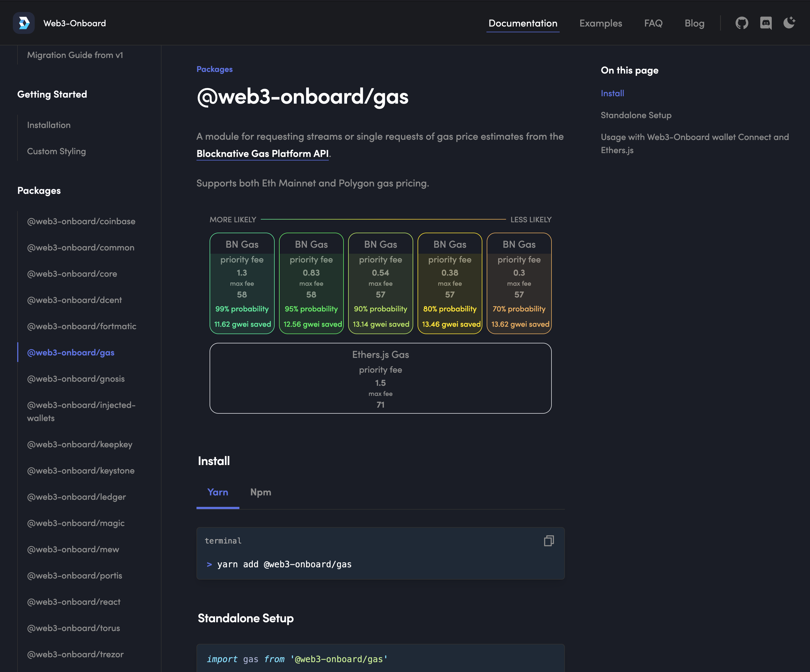Click the @web3-onboard/gas page title

tap(303, 97)
